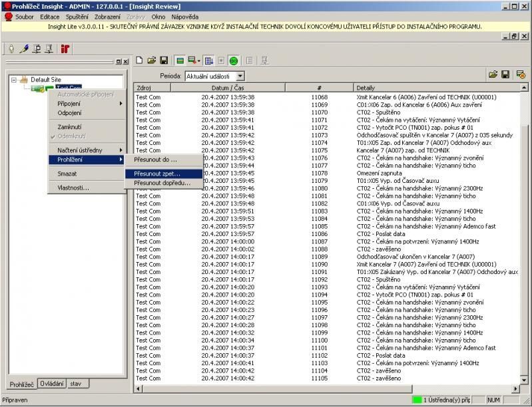Image resolution: width=532 pixels, height=407 pixels.
Task: Select "Přesunout zpet..." in submenu
Action: tap(157, 174)
